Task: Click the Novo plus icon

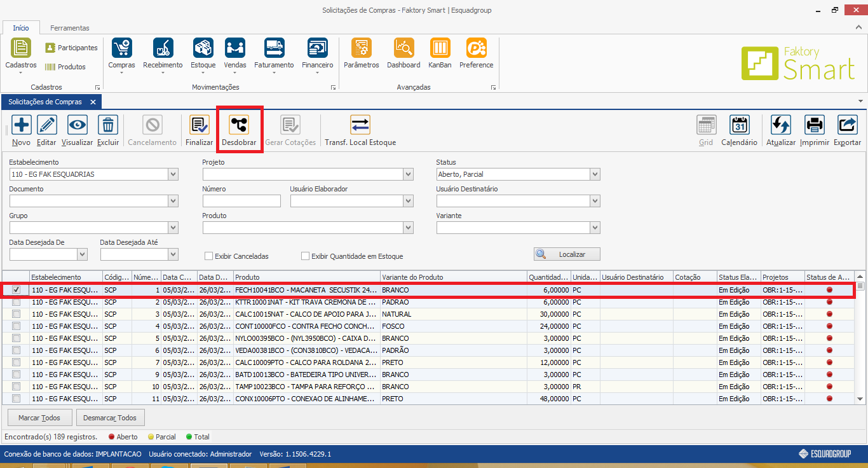Action: [x=21, y=125]
